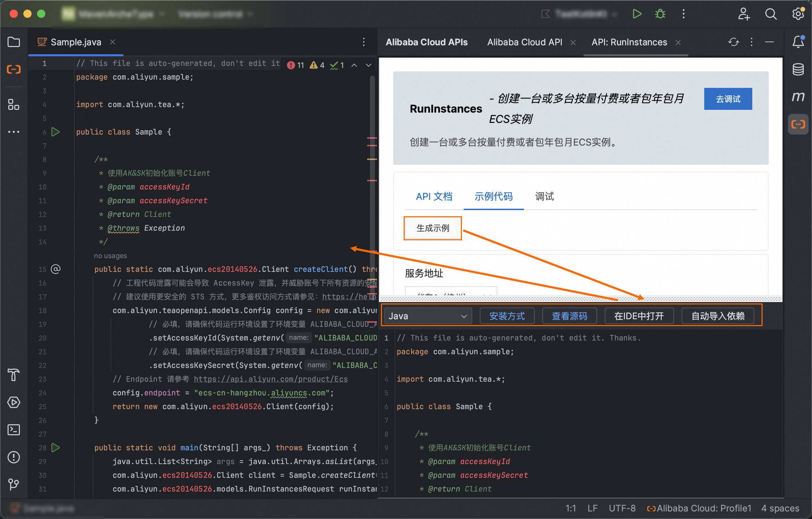Click the 去调试 blue button
Image resolution: width=812 pixels, height=519 pixels.
pos(728,99)
